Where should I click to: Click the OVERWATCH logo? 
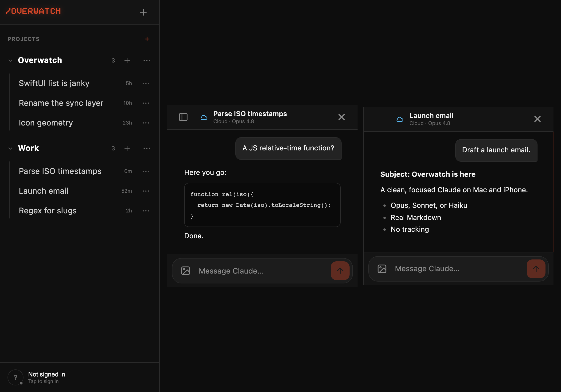click(x=33, y=11)
